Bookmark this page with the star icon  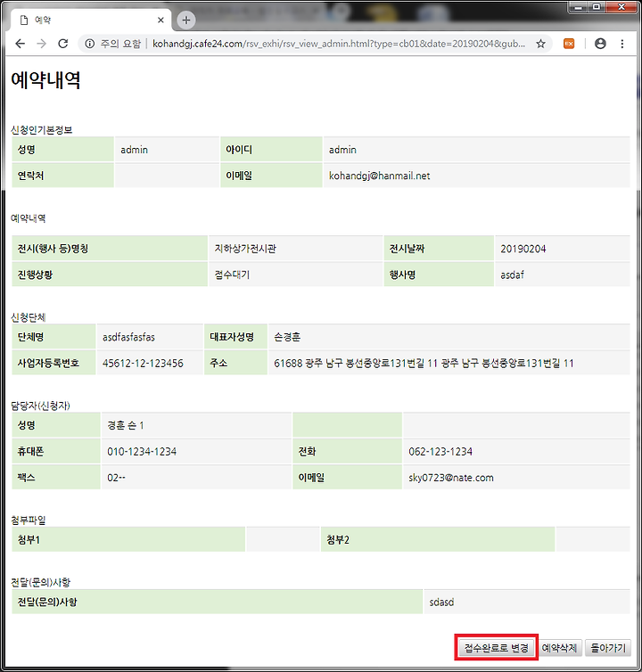click(x=540, y=44)
